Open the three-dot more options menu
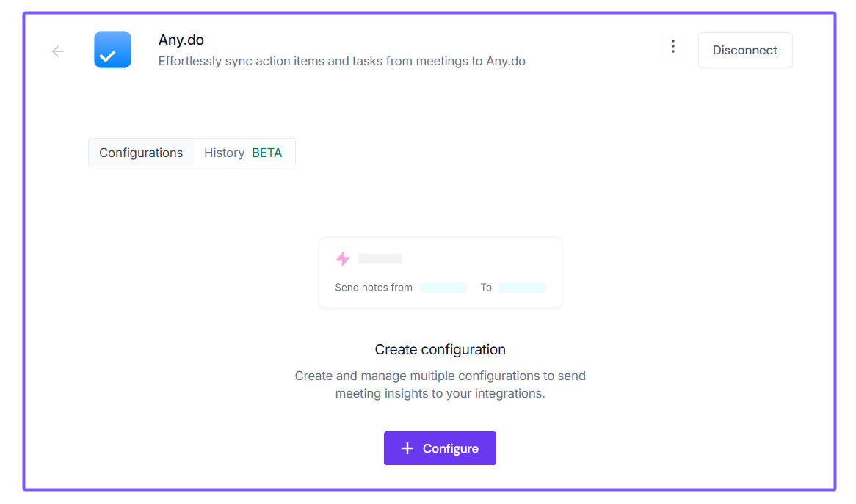This screenshot has height=504, width=856. click(x=672, y=47)
